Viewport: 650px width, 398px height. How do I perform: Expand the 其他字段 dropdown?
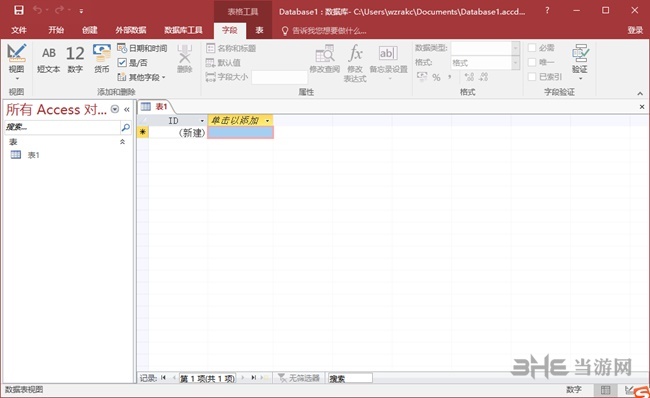tap(141, 77)
